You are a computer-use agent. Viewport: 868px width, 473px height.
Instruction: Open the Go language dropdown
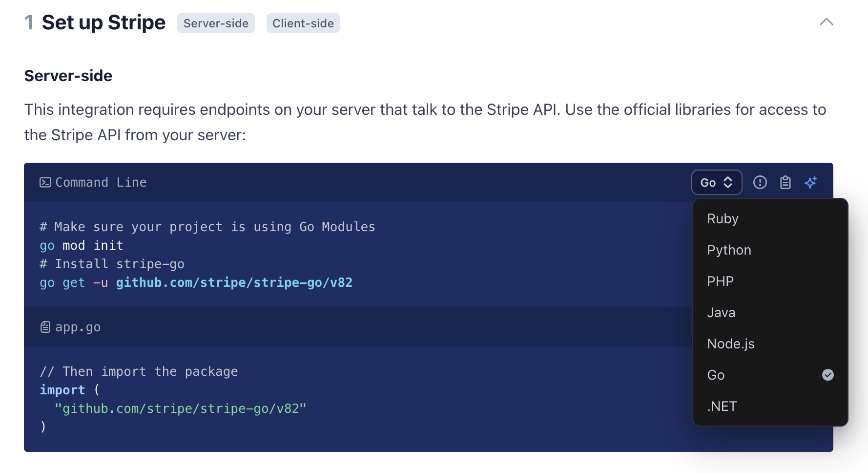(716, 182)
